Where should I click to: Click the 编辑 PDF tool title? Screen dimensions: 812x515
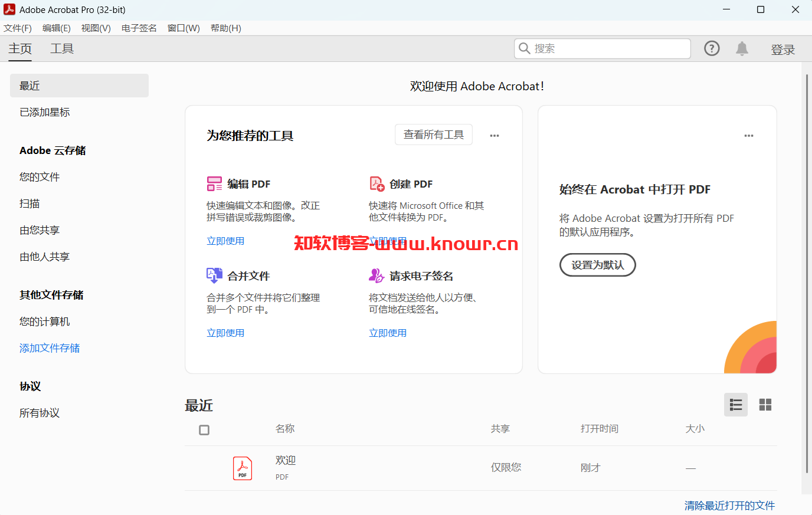[249, 184]
